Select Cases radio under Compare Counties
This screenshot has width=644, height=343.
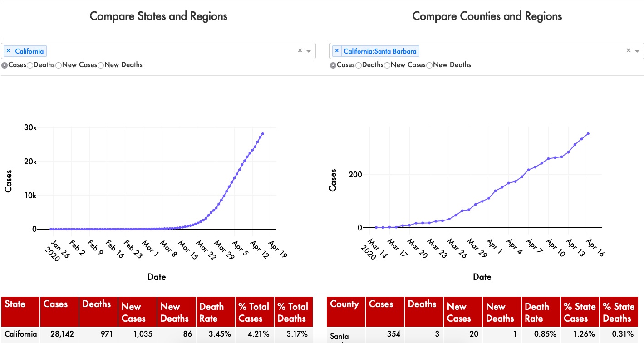[x=333, y=65]
